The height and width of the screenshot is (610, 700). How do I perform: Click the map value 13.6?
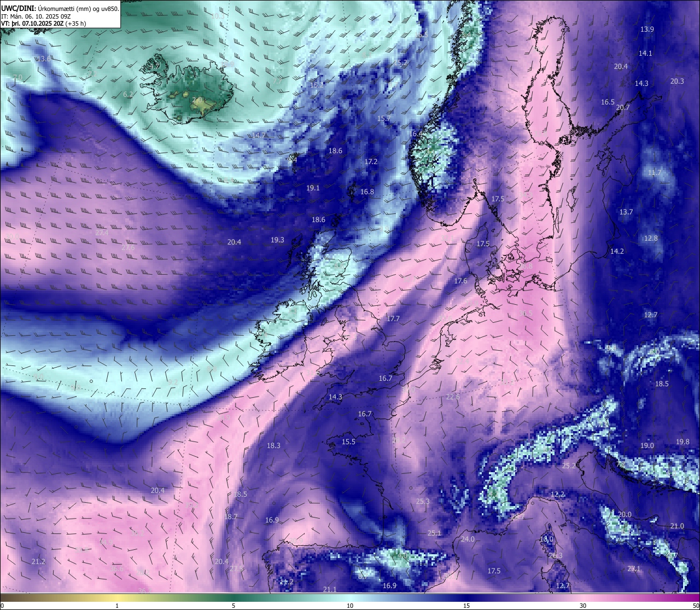tap(44, 59)
